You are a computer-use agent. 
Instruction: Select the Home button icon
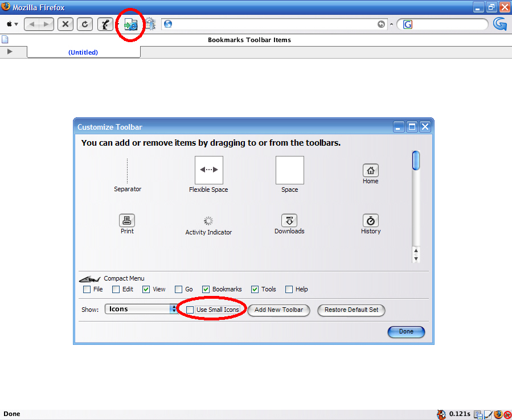(x=371, y=170)
